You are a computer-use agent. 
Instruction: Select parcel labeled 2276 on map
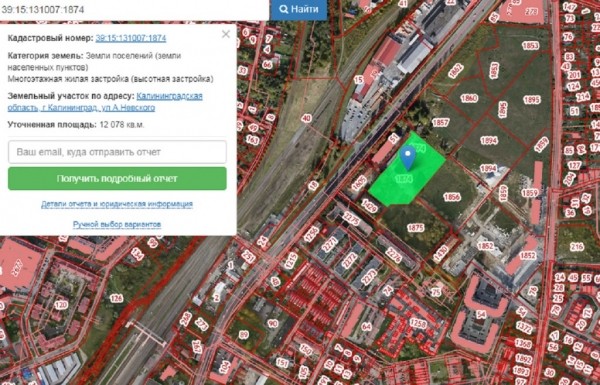(x=393, y=255)
